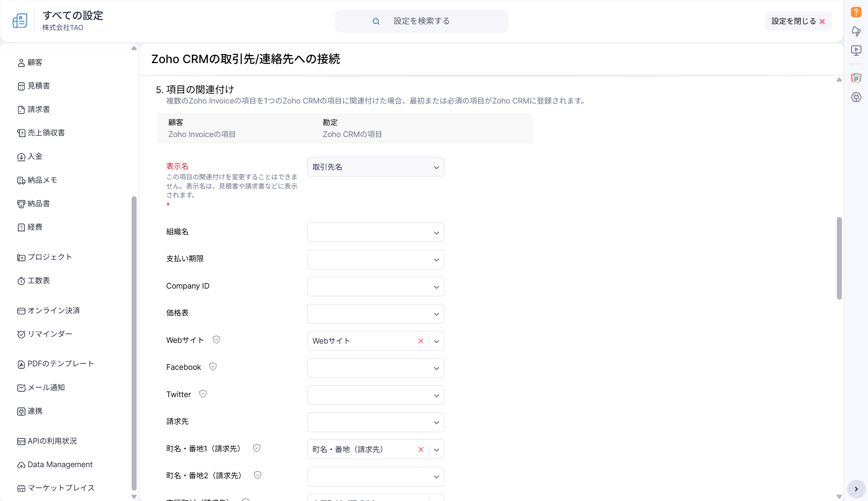Click the video tutorial play icon
Screen dimensions: 868x501
(x=856, y=50)
